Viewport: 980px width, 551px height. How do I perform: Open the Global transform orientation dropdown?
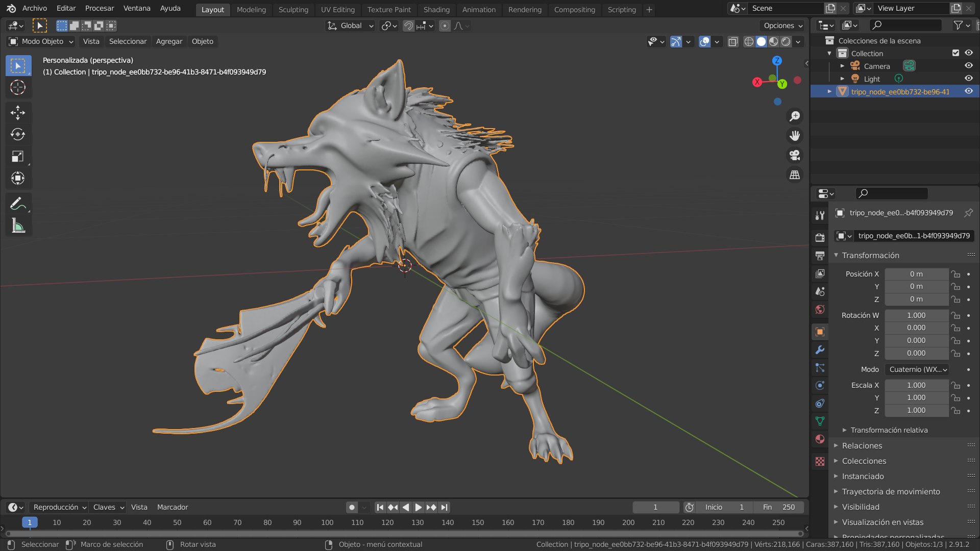click(350, 26)
